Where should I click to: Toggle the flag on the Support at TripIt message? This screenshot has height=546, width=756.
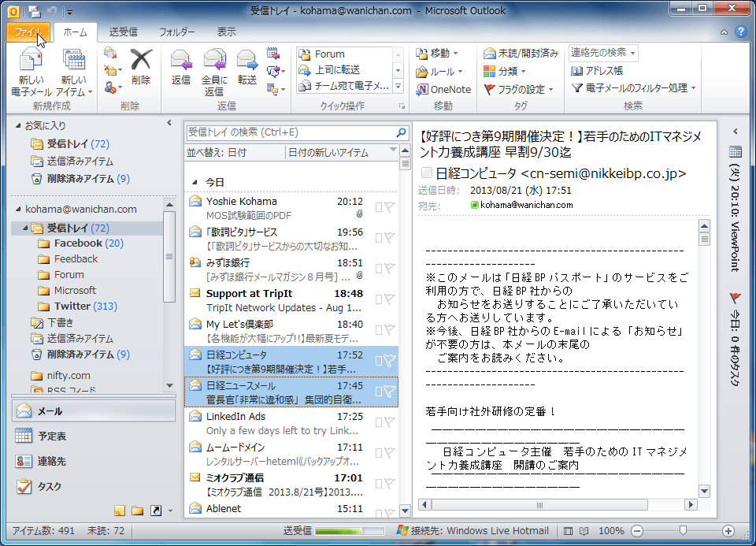390,299
